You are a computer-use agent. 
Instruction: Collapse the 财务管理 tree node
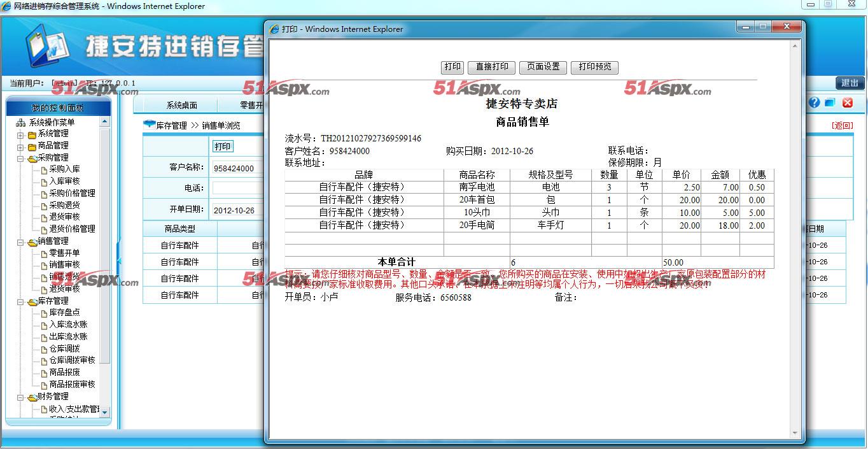20,398
